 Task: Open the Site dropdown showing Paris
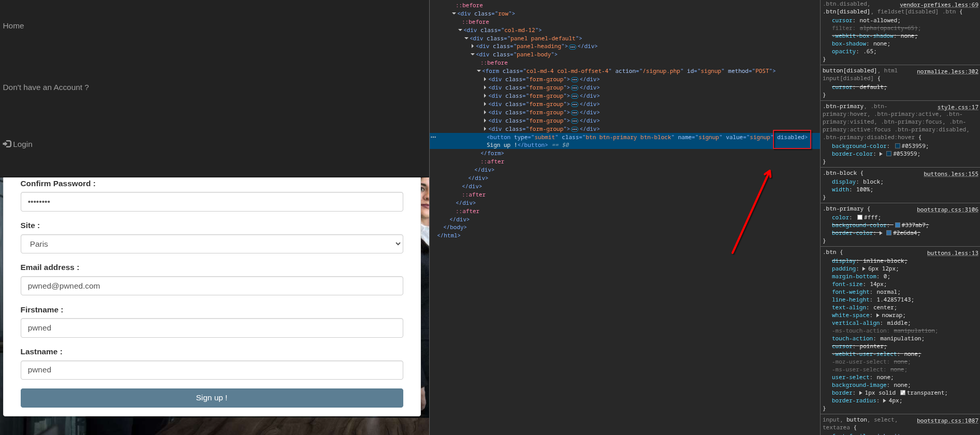212,244
